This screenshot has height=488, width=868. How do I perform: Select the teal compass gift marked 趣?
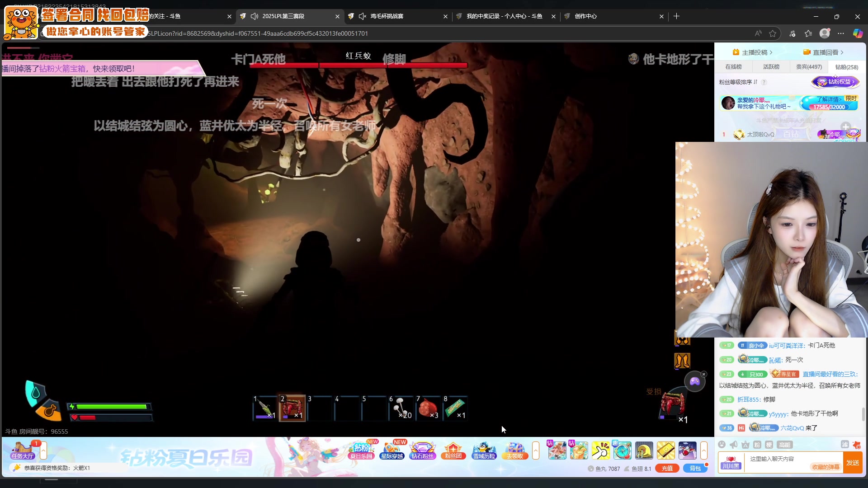(x=622, y=450)
